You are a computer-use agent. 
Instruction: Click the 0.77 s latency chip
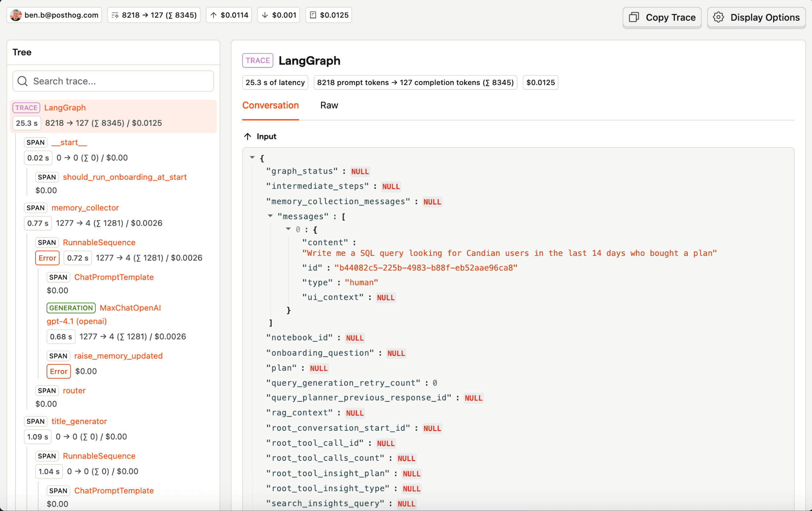(x=38, y=223)
